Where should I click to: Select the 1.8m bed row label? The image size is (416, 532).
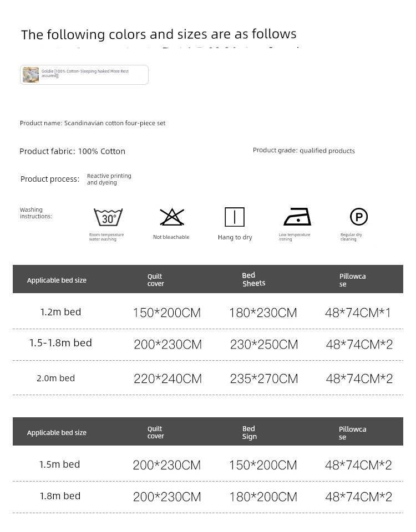coord(60,496)
